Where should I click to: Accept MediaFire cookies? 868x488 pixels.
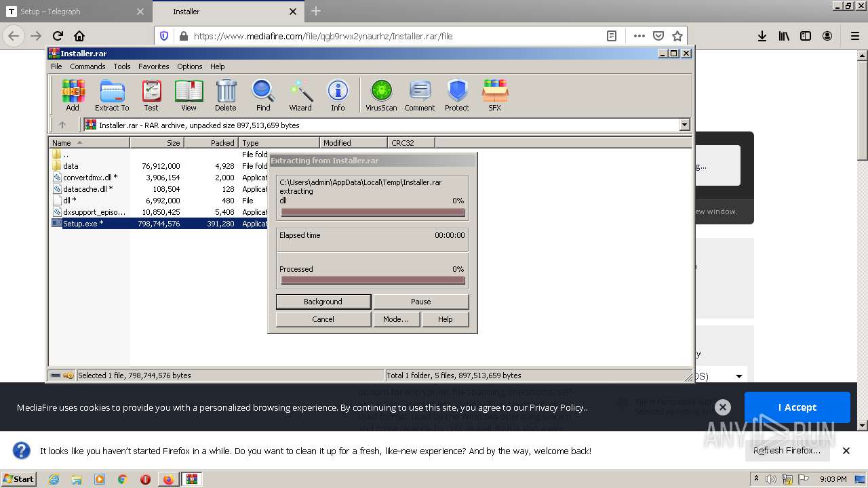pos(797,407)
